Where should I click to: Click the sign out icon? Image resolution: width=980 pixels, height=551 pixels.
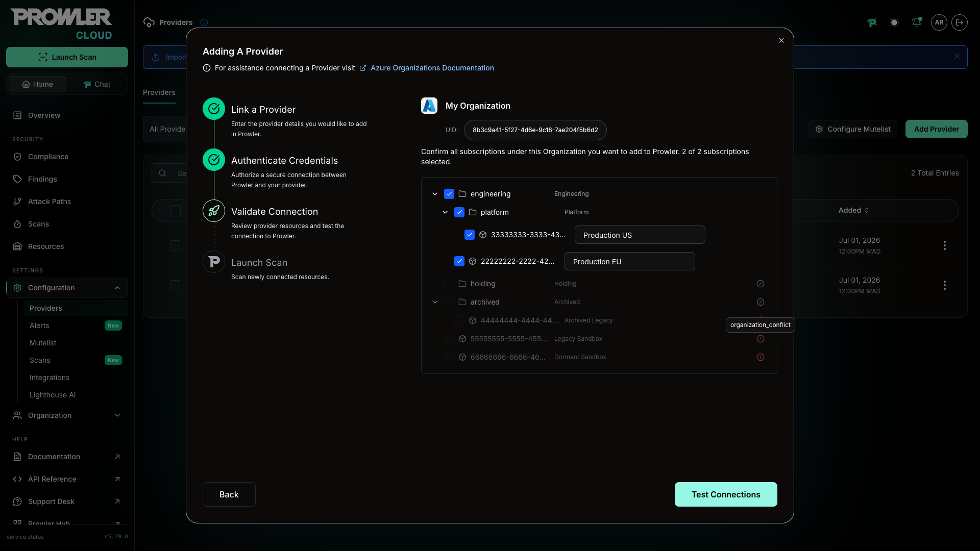pyautogui.click(x=960, y=22)
